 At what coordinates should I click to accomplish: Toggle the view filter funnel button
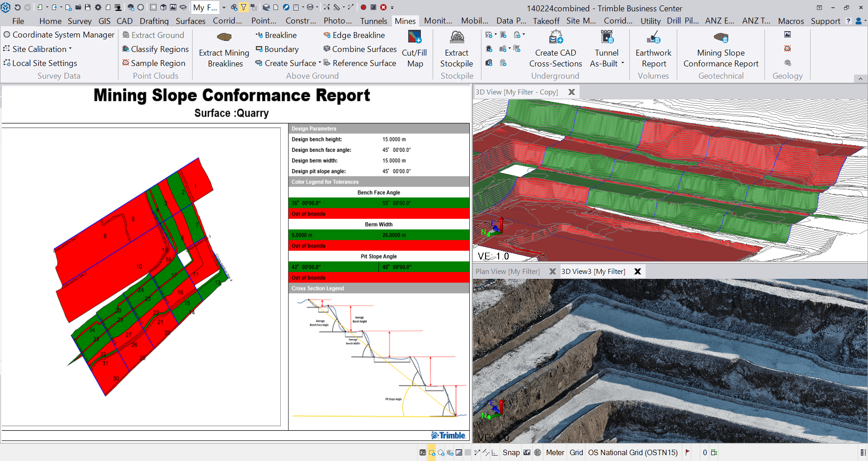click(244, 7)
